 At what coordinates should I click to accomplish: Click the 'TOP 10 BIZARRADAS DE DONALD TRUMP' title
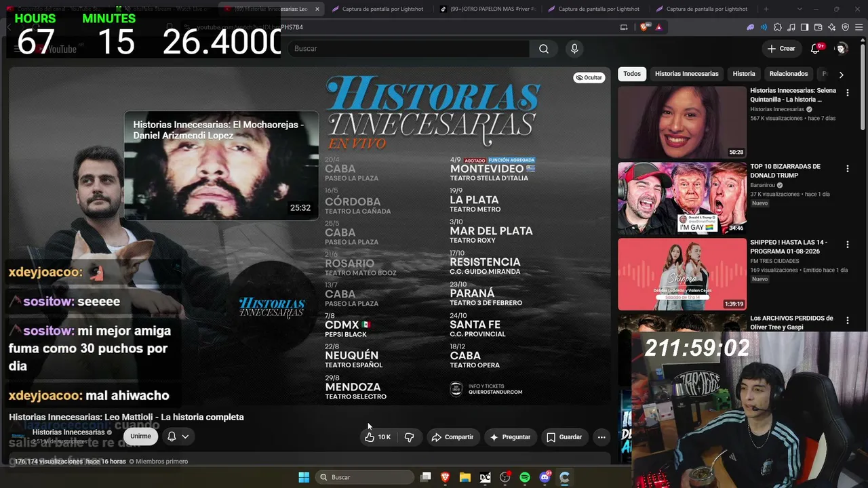(785, 171)
